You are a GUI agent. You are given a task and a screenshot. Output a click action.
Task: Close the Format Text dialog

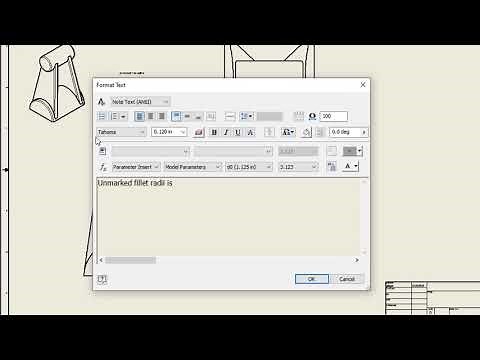363,85
